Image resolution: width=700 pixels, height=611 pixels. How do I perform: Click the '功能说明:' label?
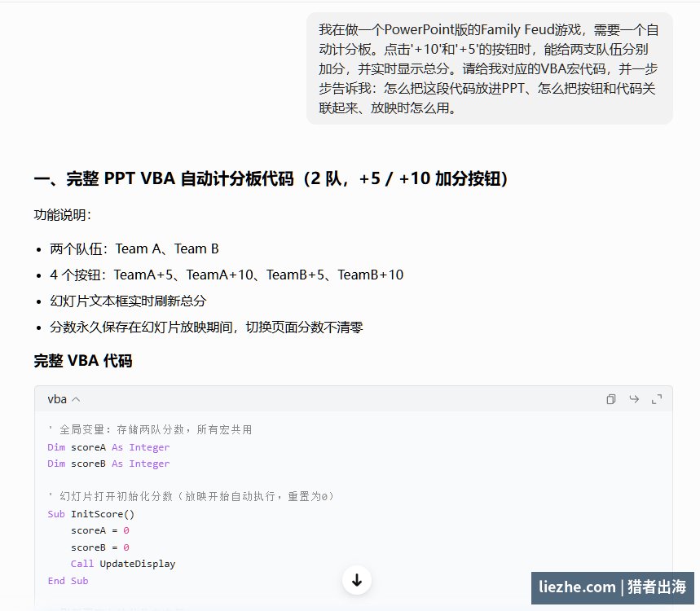point(63,215)
